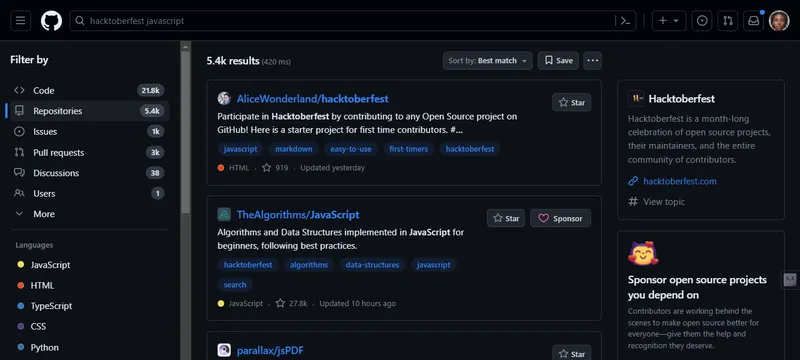Open AliceWonderland/hacktoberfest repository link
The image size is (800, 360).
[312, 99]
